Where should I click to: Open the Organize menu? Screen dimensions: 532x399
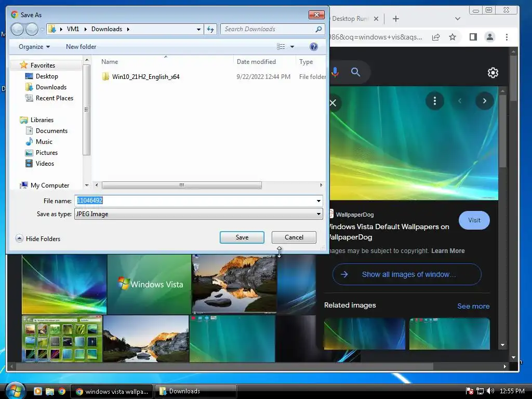coord(34,47)
